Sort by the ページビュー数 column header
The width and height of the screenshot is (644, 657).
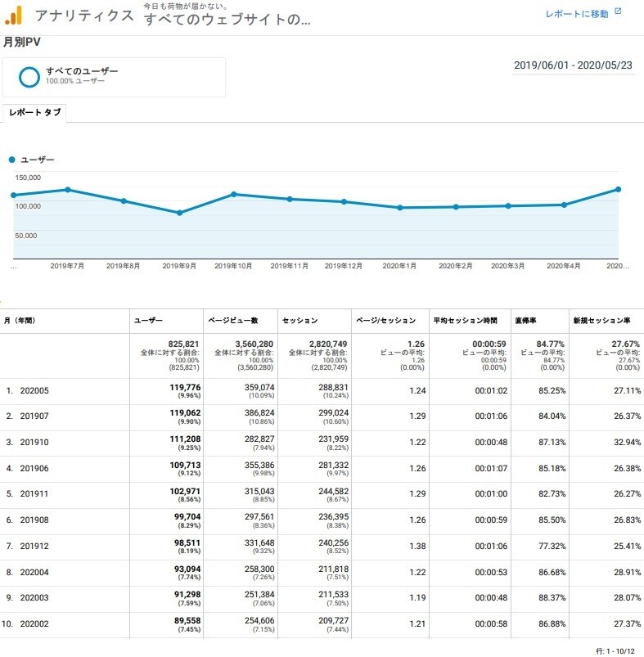(233, 321)
